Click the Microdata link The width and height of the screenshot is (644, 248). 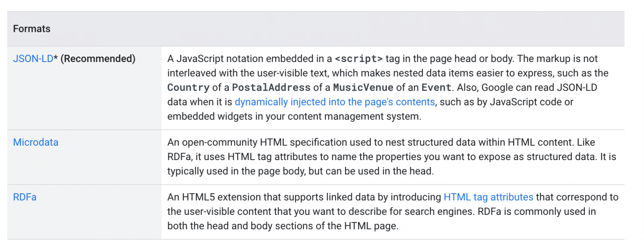click(x=36, y=142)
